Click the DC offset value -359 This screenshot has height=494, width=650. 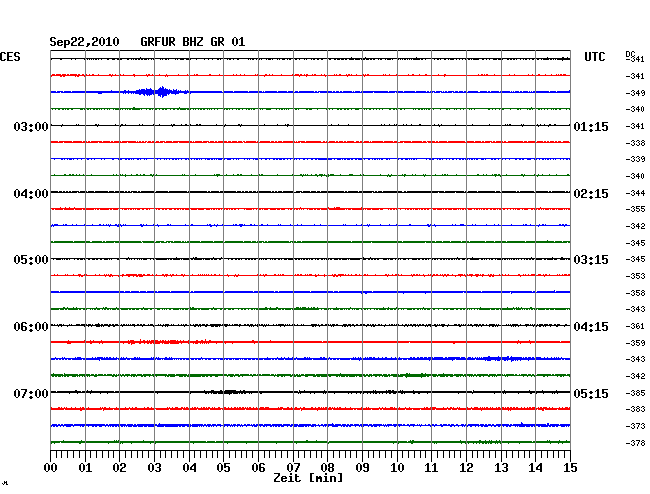pyautogui.click(x=635, y=344)
